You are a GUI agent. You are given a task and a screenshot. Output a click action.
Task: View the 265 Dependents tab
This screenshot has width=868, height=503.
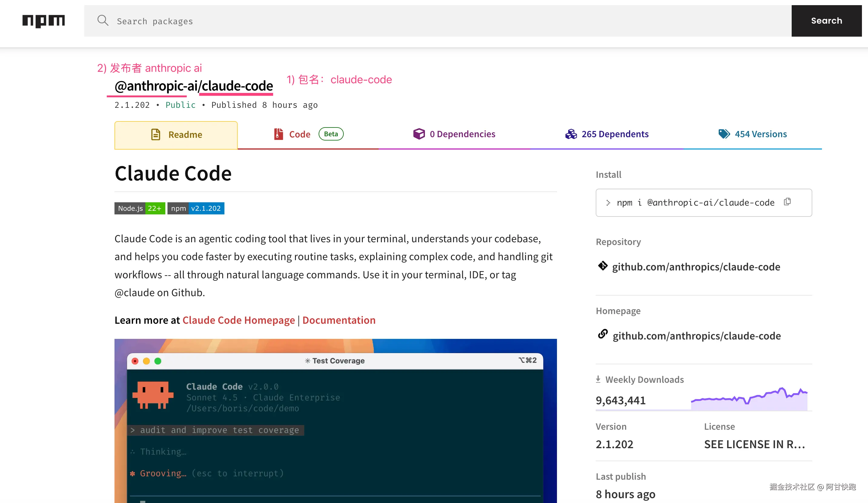607,134
